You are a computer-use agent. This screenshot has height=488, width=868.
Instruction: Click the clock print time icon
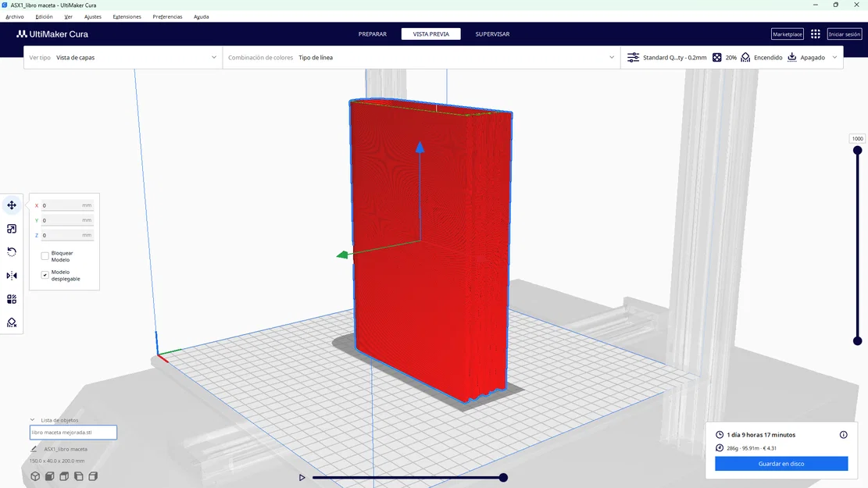tap(720, 435)
